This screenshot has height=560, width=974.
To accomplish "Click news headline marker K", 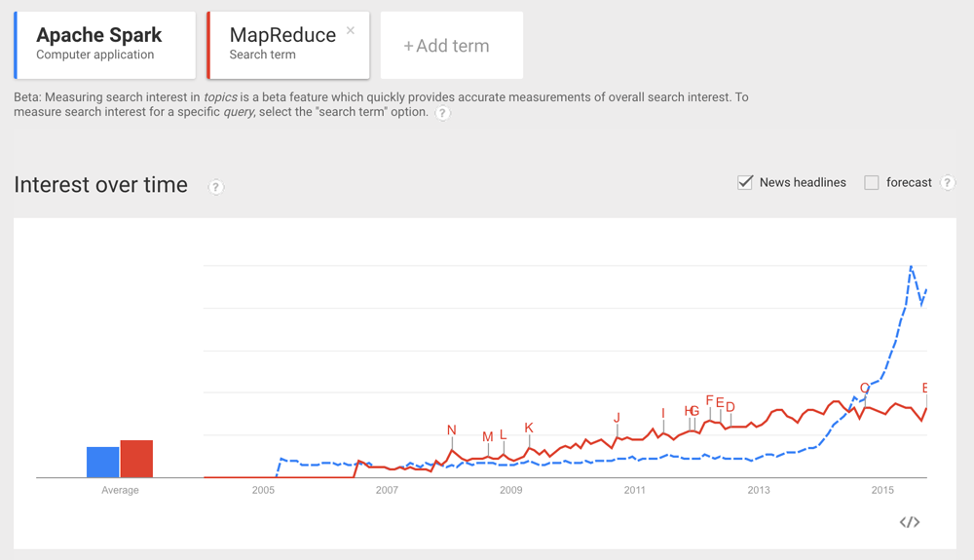I will tap(529, 429).
